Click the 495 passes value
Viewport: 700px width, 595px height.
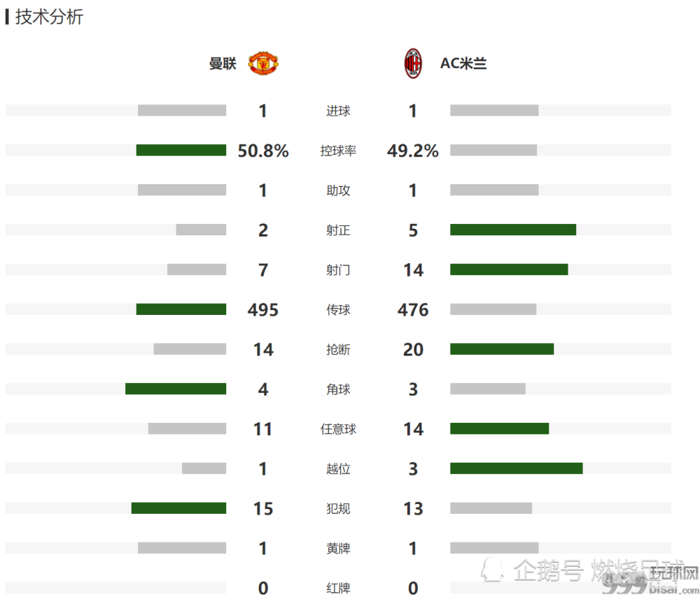pyautogui.click(x=263, y=310)
